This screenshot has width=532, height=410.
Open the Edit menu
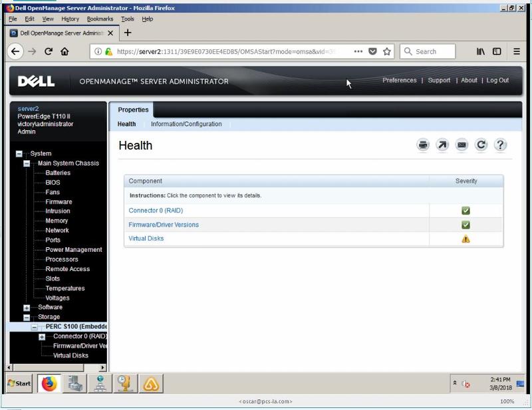point(29,19)
